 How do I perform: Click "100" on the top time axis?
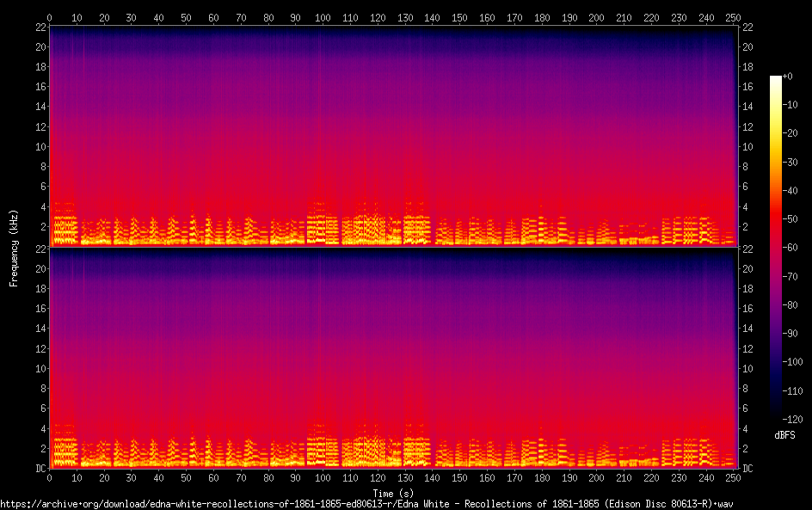coord(323,17)
